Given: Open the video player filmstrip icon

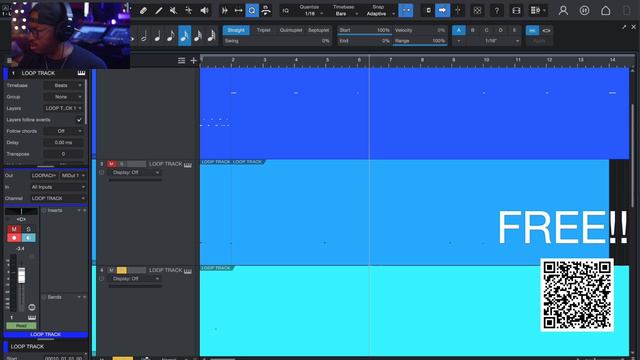Looking at the screenshot, I should pyautogui.click(x=516, y=11).
